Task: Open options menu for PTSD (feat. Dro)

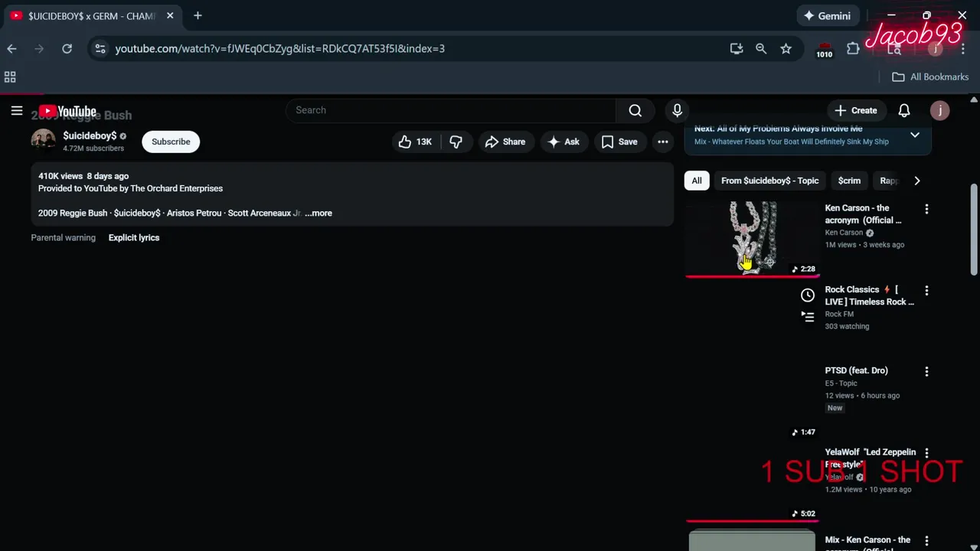Action: click(x=926, y=372)
